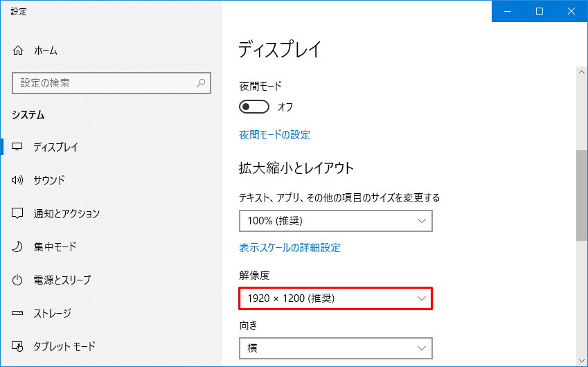
Task: Click the 設定の検索 search field
Action: click(104, 83)
